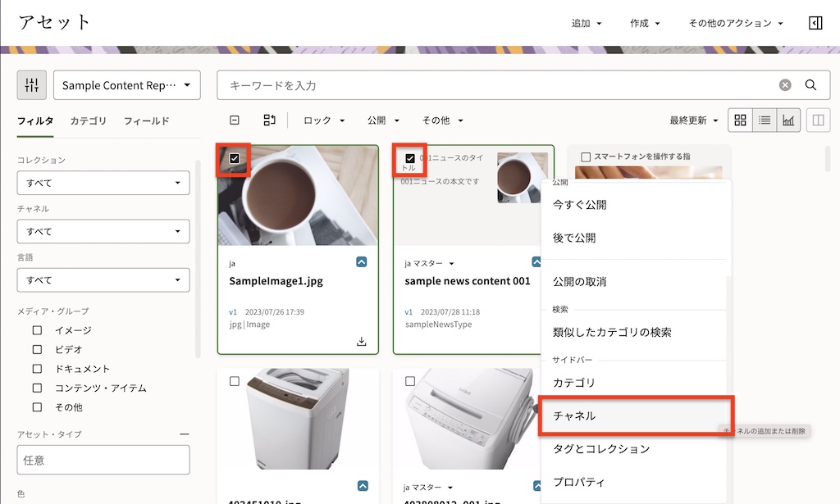Viewport: 840px width, 504px height.
Task: Open the 追加 button at the top
Action: [x=585, y=22]
